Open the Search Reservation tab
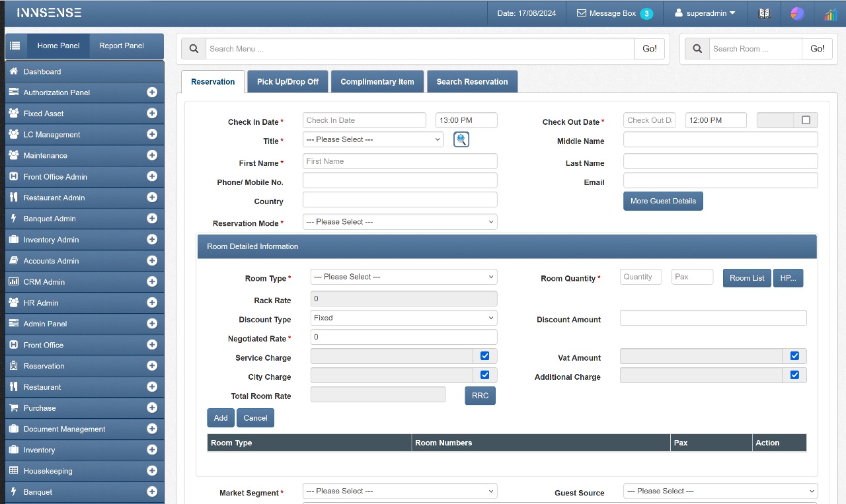The image size is (846, 504). click(x=472, y=82)
